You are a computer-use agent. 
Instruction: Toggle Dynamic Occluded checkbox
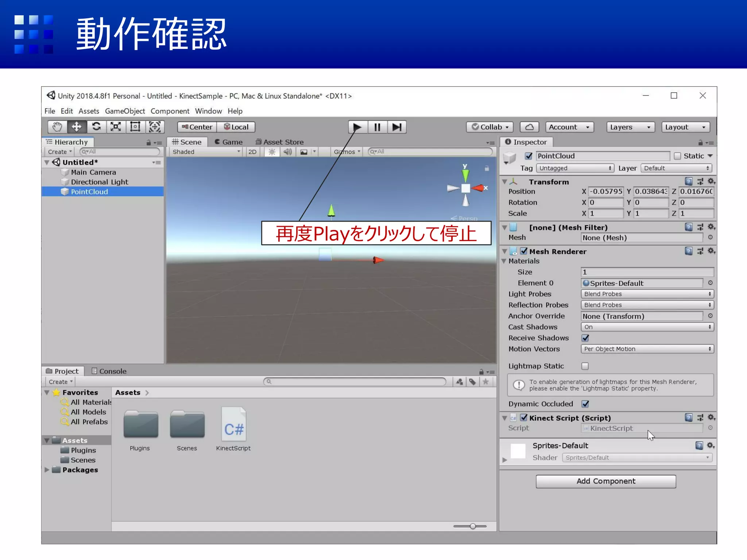point(585,404)
